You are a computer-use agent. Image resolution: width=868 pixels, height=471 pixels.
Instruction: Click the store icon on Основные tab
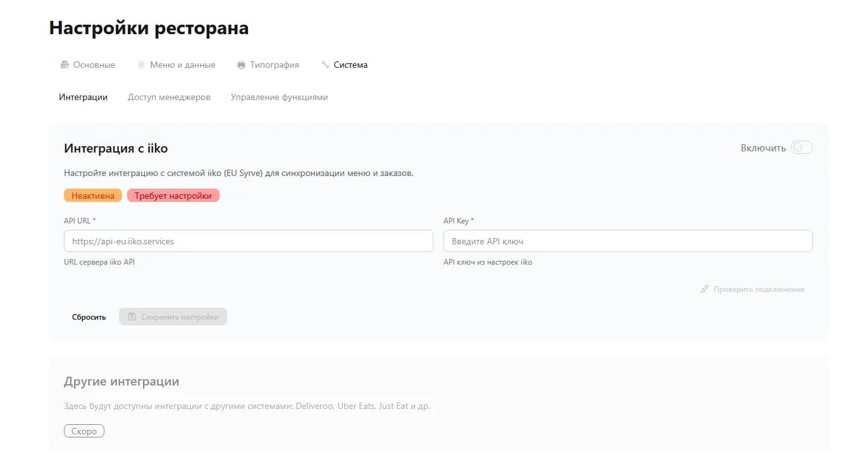(64, 64)
